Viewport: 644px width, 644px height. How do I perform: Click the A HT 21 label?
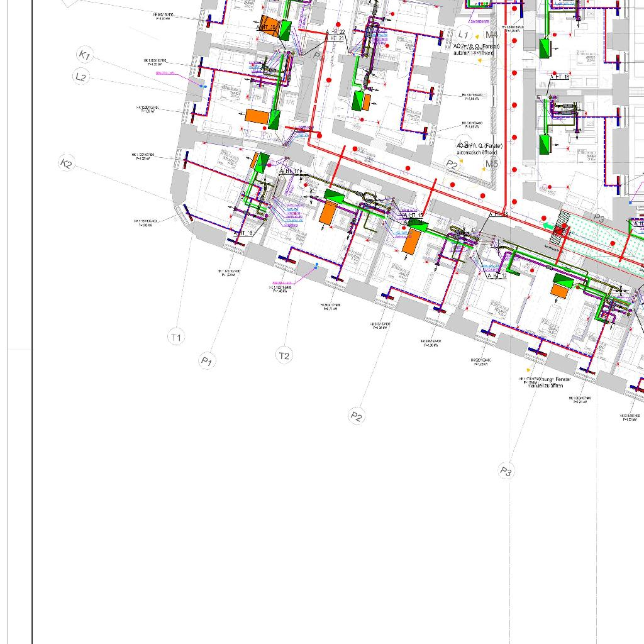335,38
